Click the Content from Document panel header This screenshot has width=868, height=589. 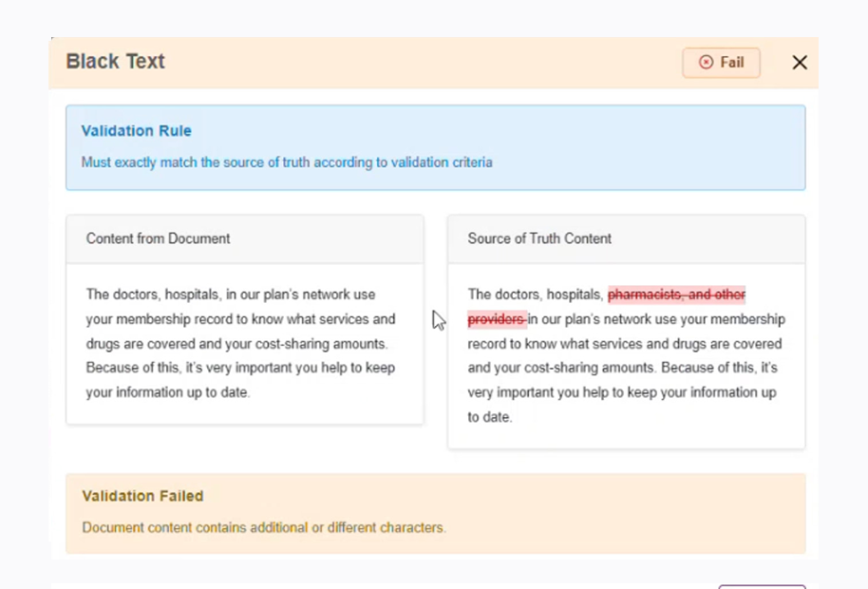pyautogui.click(x=159, y=238)
